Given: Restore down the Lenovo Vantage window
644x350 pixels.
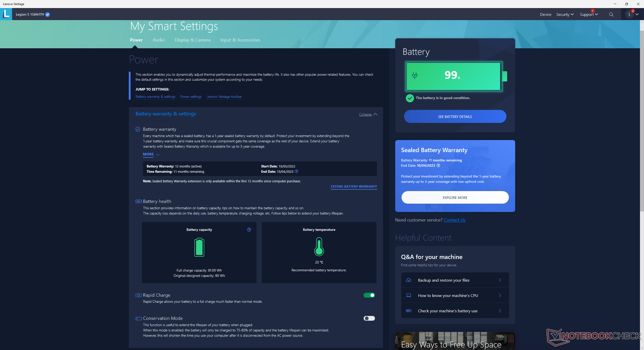Looking at the screenshot, I should coord(627,4).
